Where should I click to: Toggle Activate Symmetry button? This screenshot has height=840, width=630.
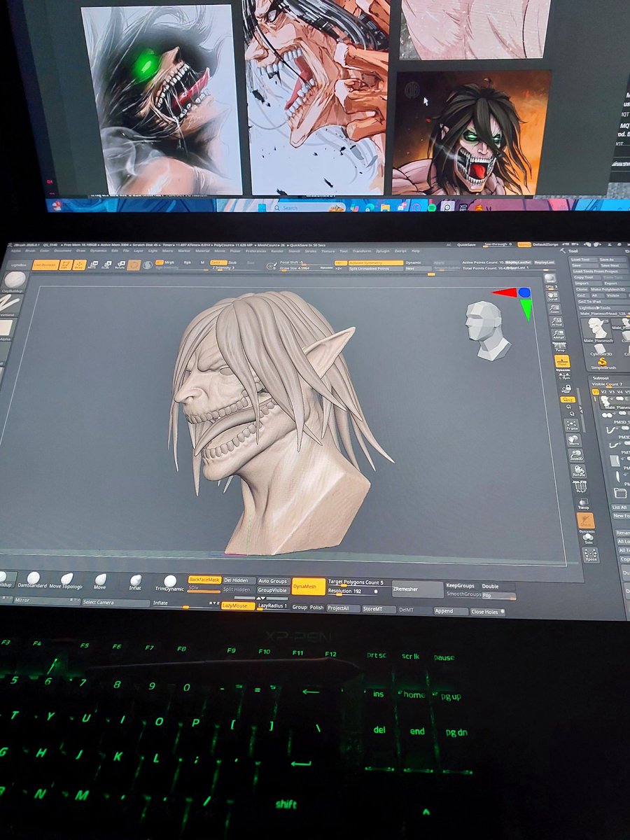pos(376,262)
